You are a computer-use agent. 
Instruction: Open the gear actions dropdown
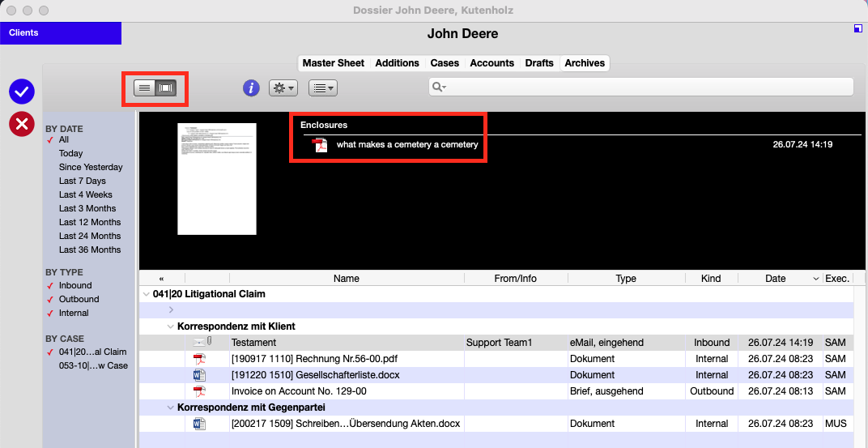click(x=283, y=88)
